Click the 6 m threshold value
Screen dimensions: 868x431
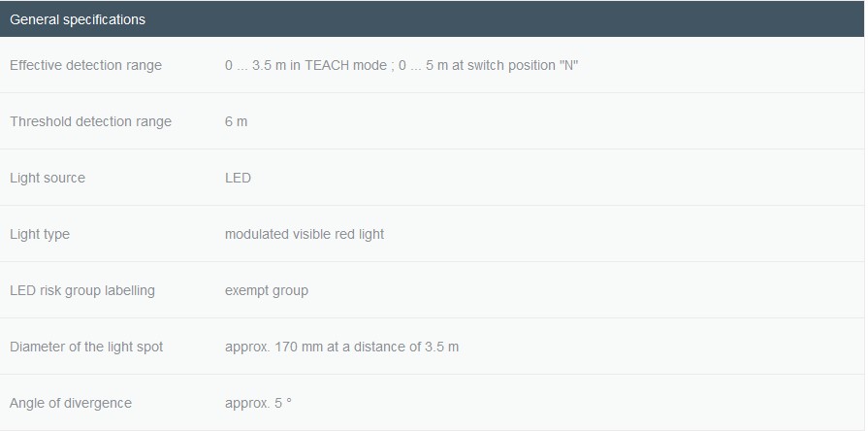236,122
